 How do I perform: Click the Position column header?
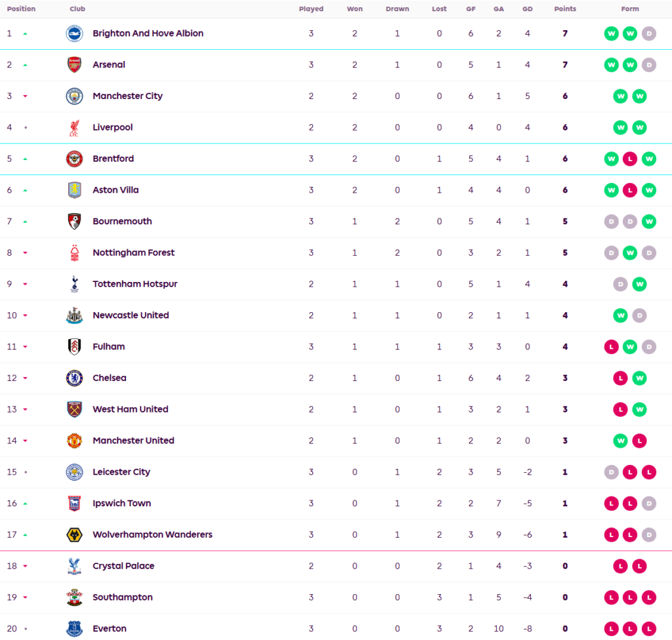pyautogui.click(x=21, y=9)
